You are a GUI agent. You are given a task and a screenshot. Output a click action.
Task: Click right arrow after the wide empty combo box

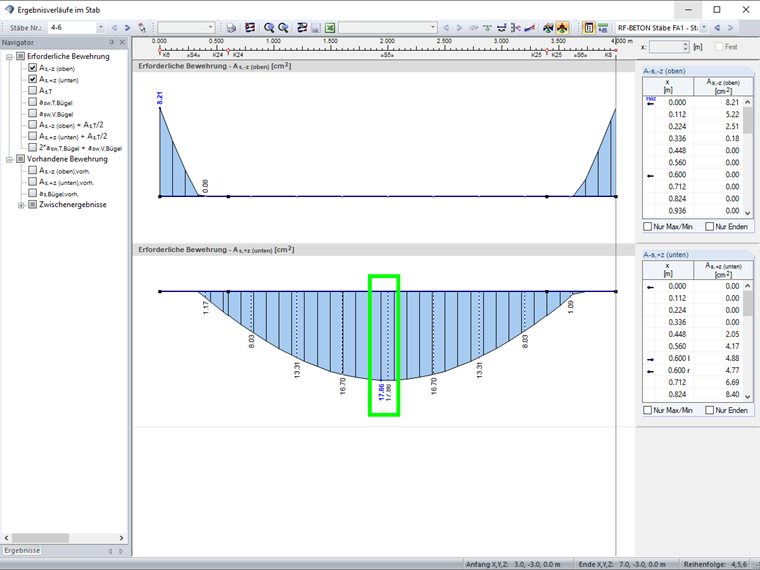coord(459,28)
